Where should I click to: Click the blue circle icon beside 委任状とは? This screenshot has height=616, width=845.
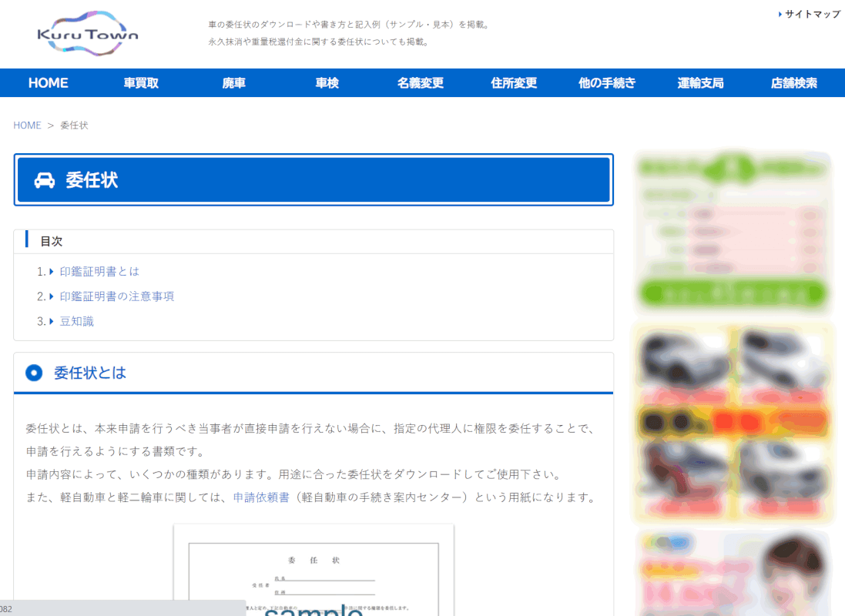tap(34, 373)
